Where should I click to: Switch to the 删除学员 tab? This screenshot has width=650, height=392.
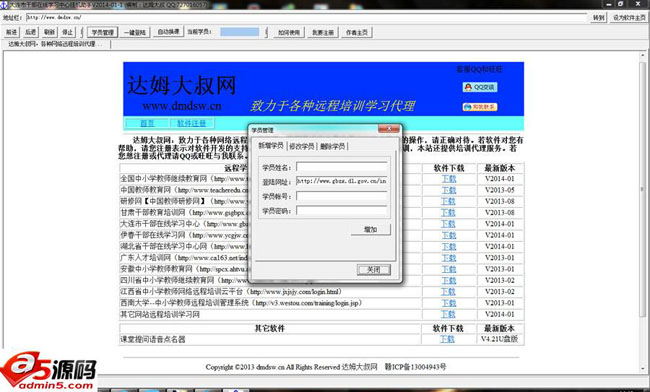tap(332, 146)
